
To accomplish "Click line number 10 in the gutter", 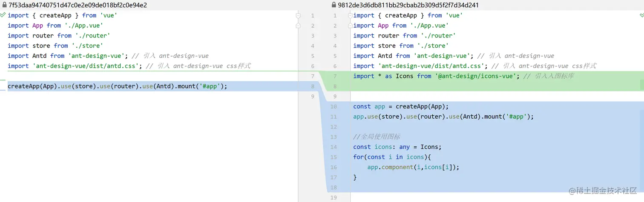I will (333, 107).
